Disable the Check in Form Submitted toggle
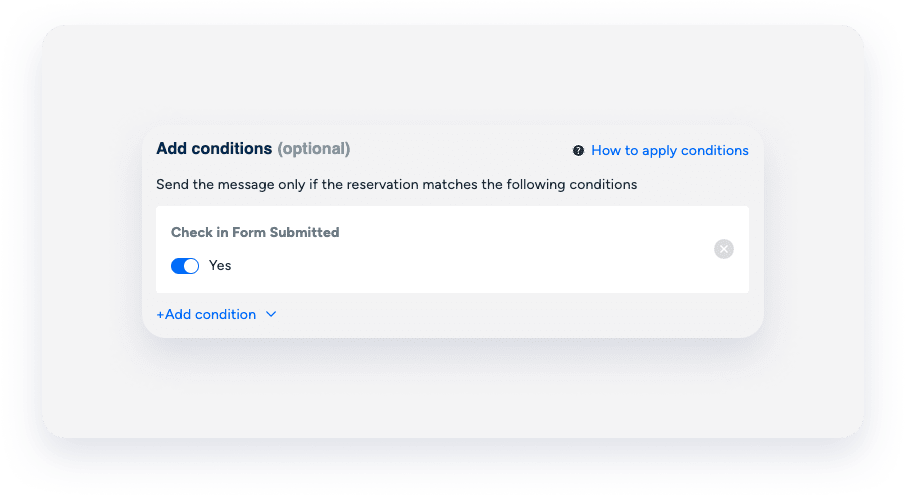The image size is (906, 497). point(185,265)
